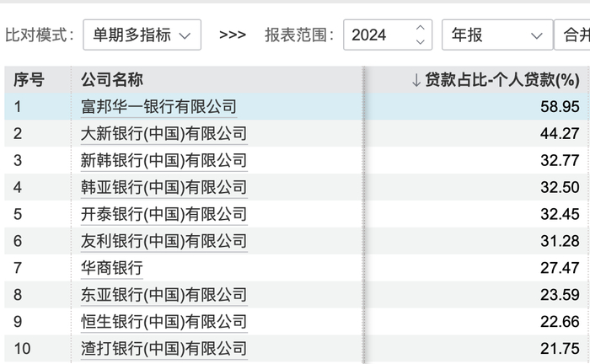Open the 大新银行(中国)有限公司 link
590x364 pixels.
click(164, 134)
